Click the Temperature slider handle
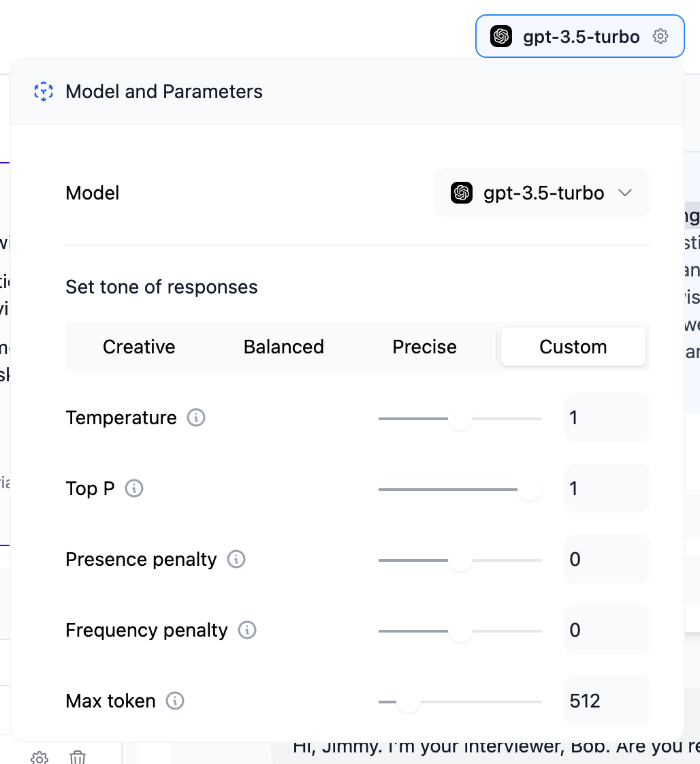The height and width of the screenshot is (764, 700). coord(460,419)
